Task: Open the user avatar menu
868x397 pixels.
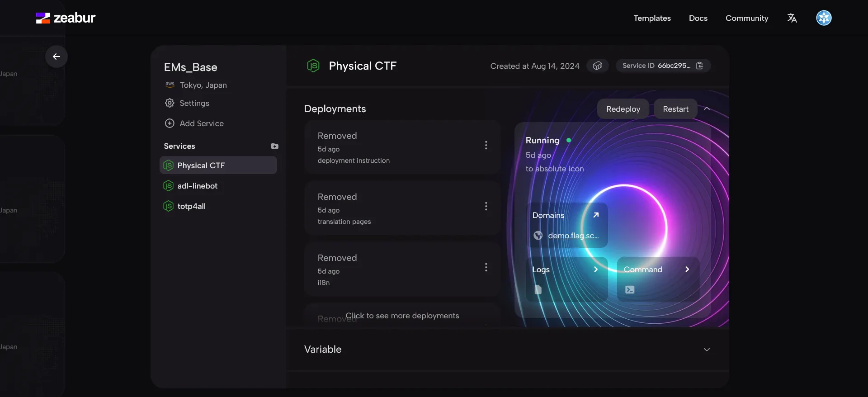Action: pos(824,18)
